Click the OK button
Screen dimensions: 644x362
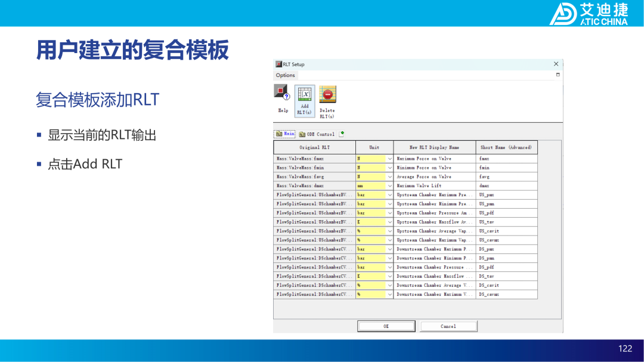(x=386, y=326)
